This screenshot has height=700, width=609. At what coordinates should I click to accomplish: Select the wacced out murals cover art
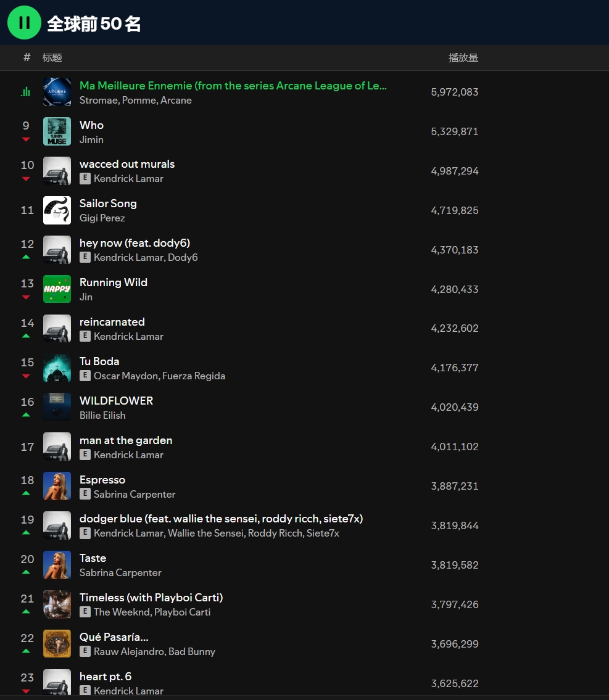pyautogui.click(x=57, y=171)
